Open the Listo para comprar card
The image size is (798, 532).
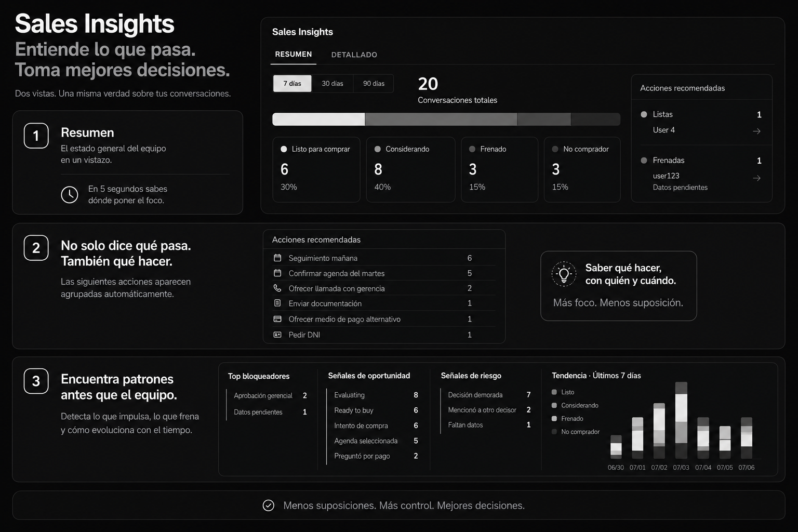pyautogui.click(x=316, y=169)
